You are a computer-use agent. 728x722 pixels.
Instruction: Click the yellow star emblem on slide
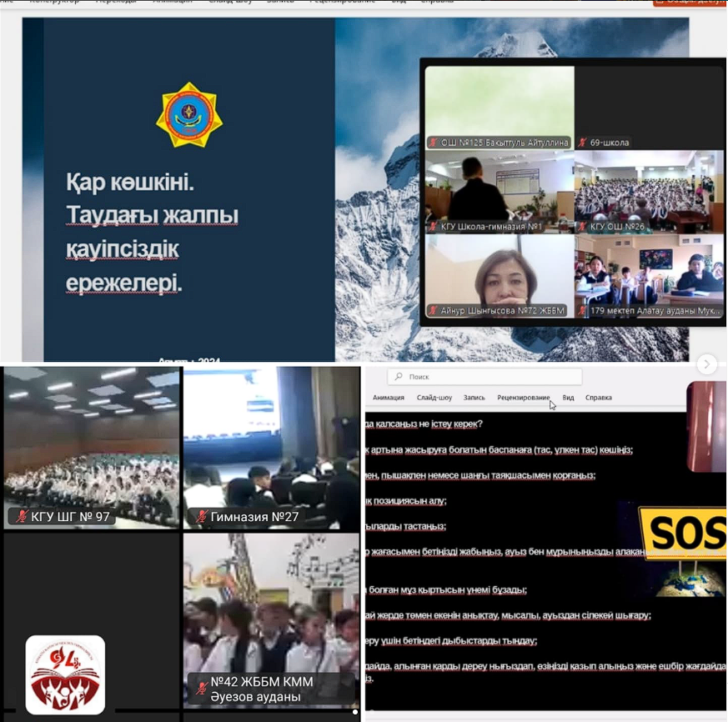click(x=189, y=115)
